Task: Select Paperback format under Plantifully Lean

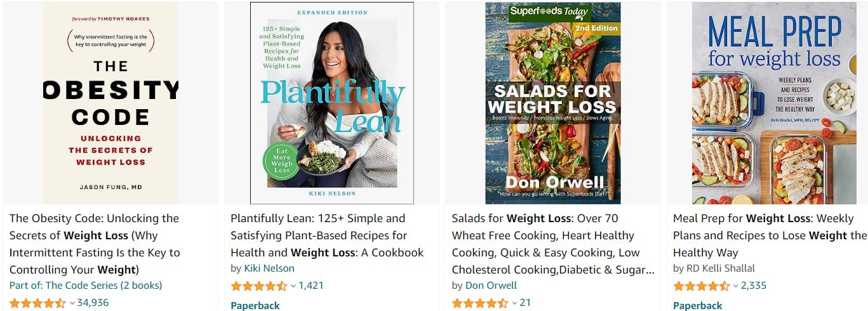Action: tap(255, 305)
